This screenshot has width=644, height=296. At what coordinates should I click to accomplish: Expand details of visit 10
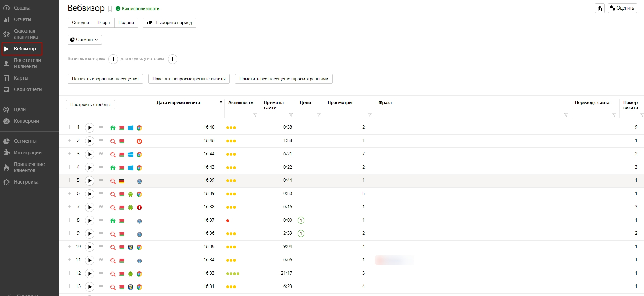coord(70,246)
